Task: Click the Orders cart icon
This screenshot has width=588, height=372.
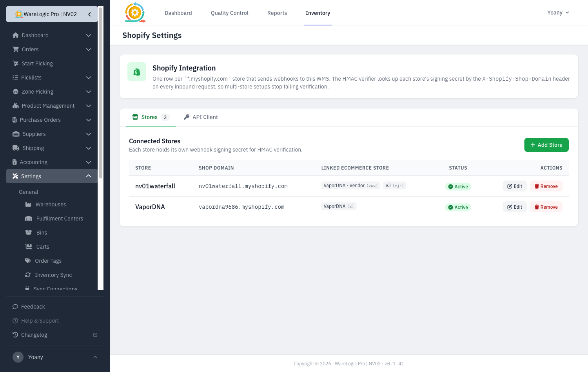Action: [x=16, y=49]
